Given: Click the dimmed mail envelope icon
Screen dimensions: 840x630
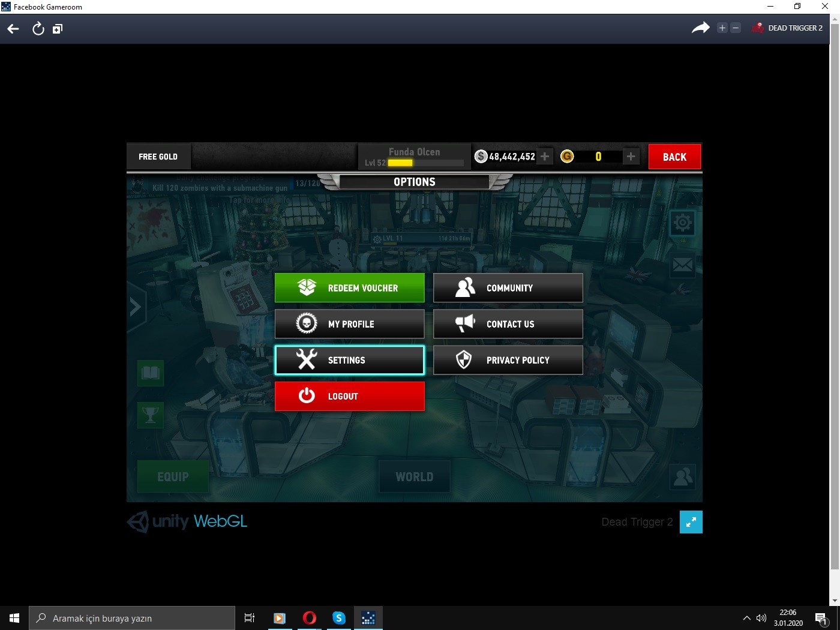Looking at the screenshot, I should [683, 265].
